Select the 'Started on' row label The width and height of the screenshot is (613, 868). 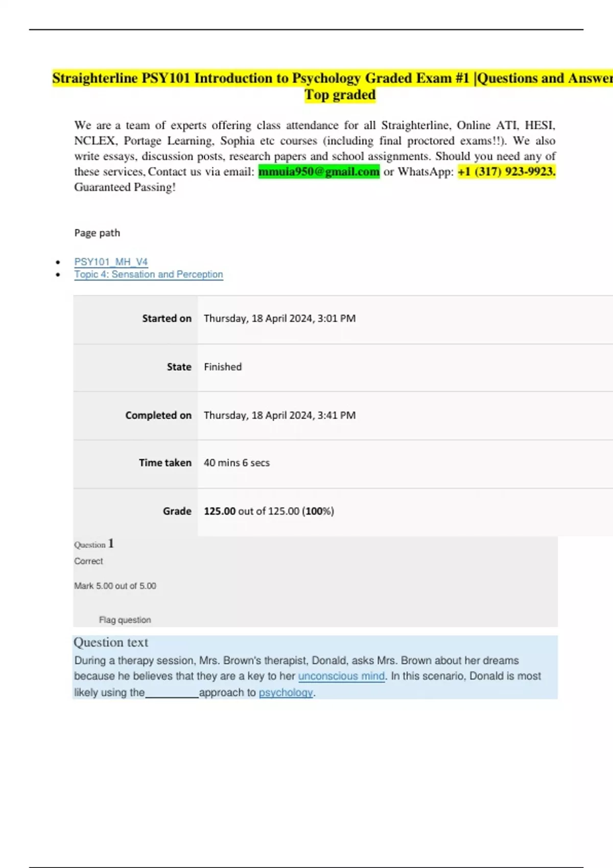(167, 319)
